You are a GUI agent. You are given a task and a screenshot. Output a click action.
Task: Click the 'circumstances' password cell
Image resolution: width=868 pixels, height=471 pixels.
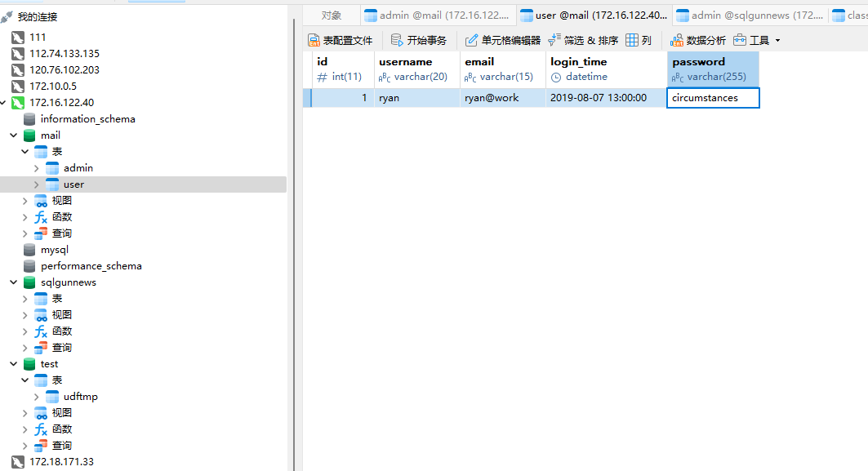pos(713,98)
